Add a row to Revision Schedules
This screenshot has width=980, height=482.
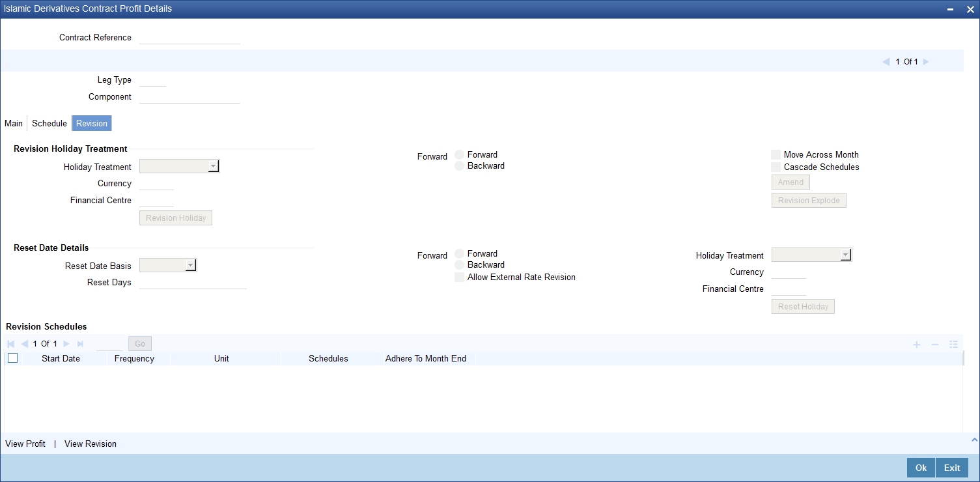tap(917, 344)
